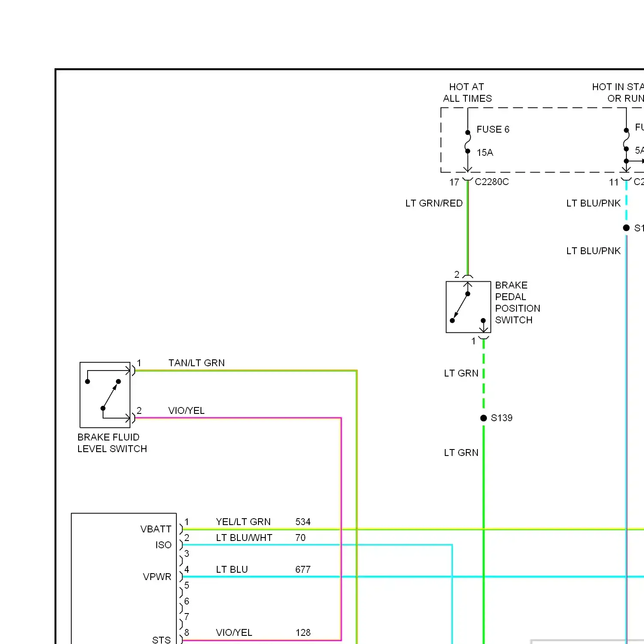Click the VIO/YEL label at switch pin 2

(186, 410)
